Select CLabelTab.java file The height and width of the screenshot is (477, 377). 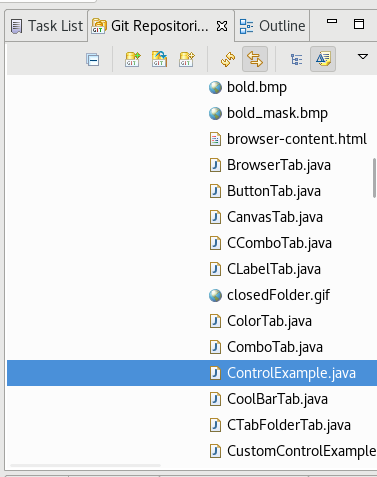274,269
